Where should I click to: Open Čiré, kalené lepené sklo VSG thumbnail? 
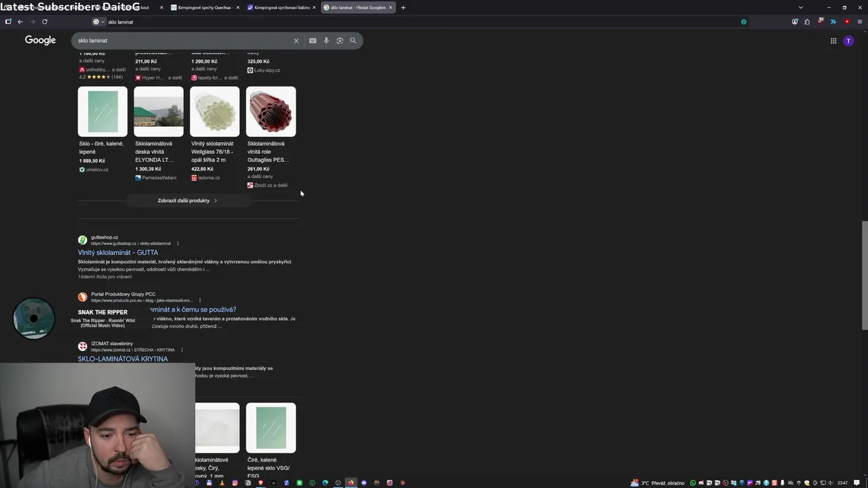(x=271, y=428)
